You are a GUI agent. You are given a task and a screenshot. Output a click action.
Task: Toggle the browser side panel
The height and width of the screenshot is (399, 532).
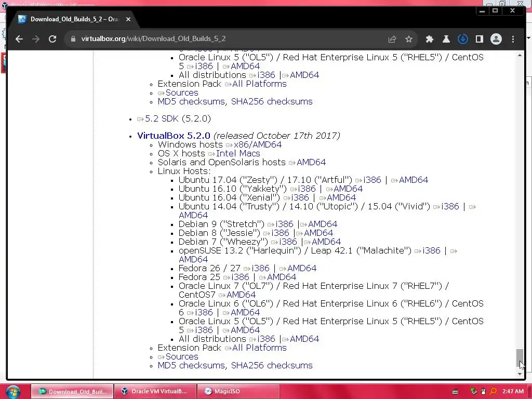tap(480, 39)
